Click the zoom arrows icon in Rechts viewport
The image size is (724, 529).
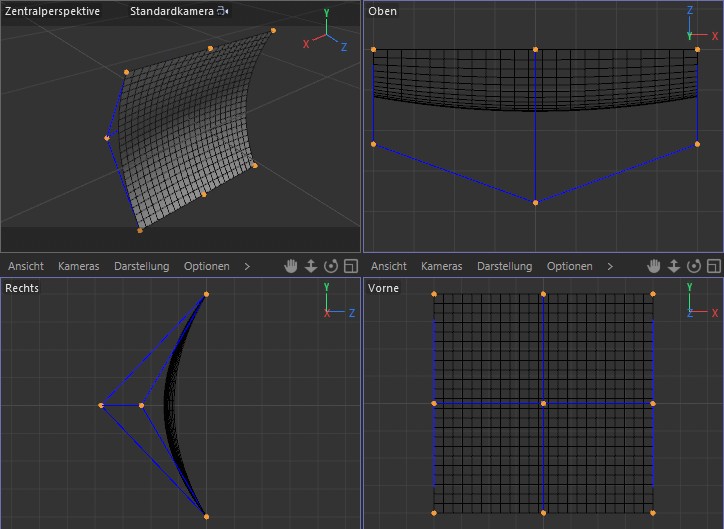pos(311,266)
